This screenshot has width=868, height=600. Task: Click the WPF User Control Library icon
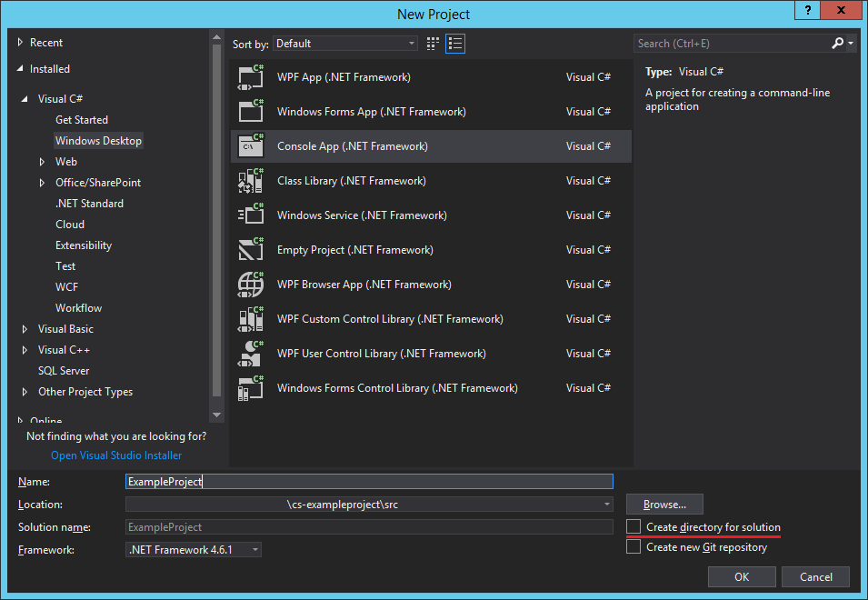point(251,354)
